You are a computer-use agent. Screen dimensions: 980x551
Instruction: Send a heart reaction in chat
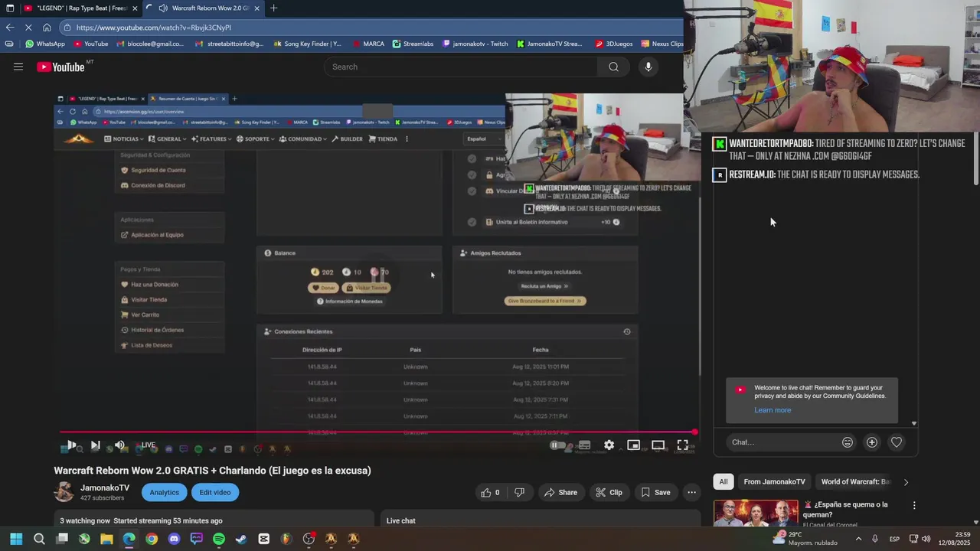[x=897, y=442]
